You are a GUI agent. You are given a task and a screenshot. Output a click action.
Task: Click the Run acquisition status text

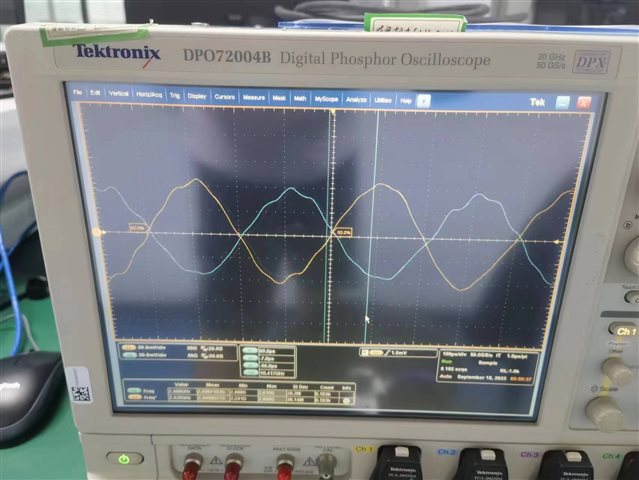[x=447, y=362]
